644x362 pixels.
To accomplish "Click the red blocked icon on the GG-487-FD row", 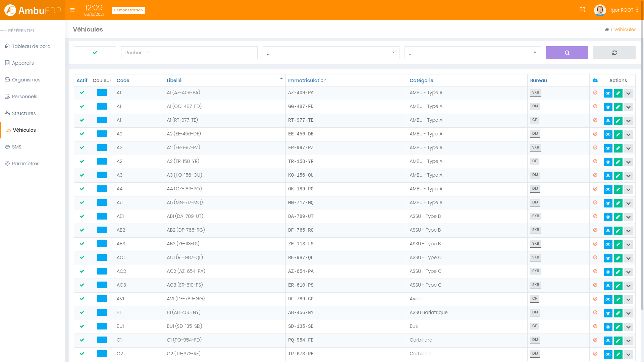I will click(x=595, y=106).
